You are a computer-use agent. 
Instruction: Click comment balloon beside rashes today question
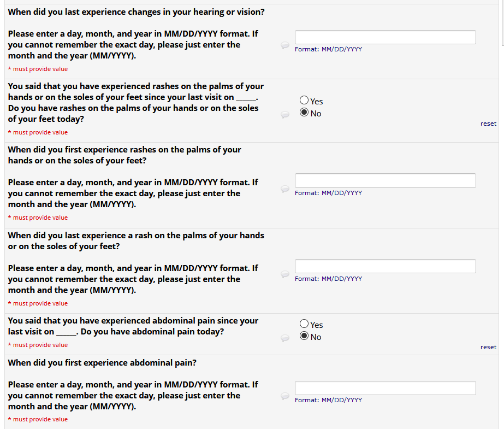coord(284,114)
